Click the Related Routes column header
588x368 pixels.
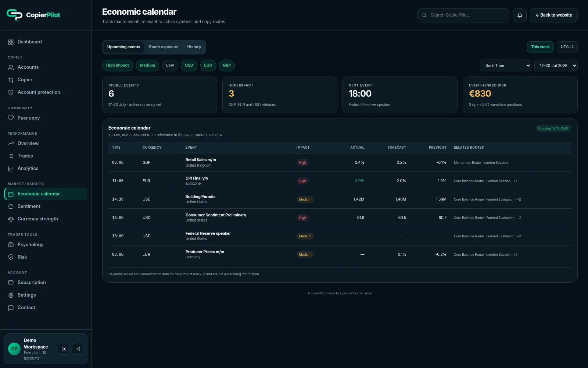click(469, 148)
